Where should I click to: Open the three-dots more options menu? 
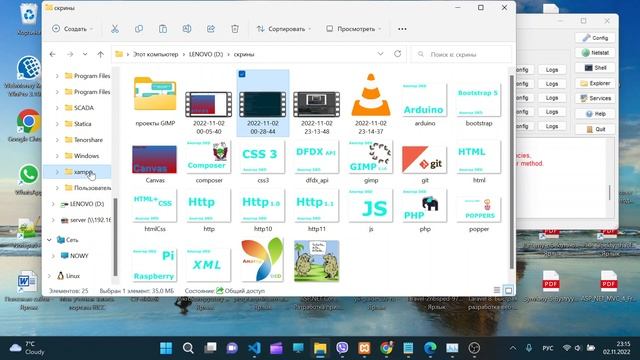click(x=402, y=29)
